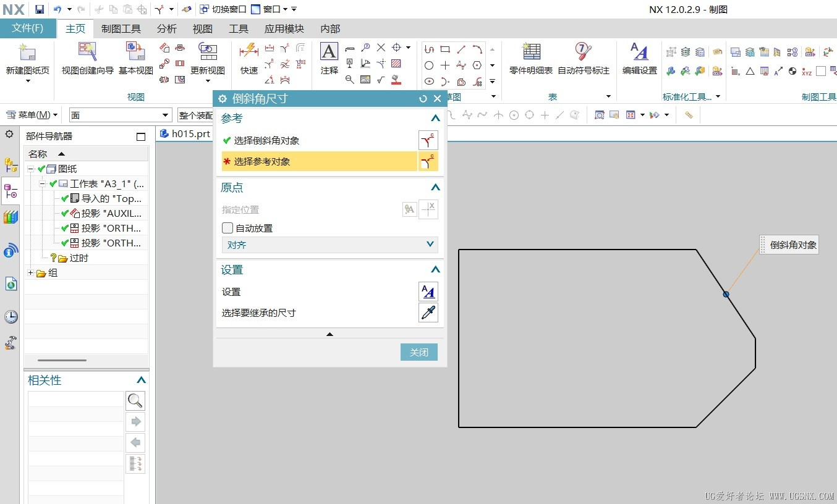
Task: Enable the 自动放置 checkbox
Action: [x=227, y=228]
